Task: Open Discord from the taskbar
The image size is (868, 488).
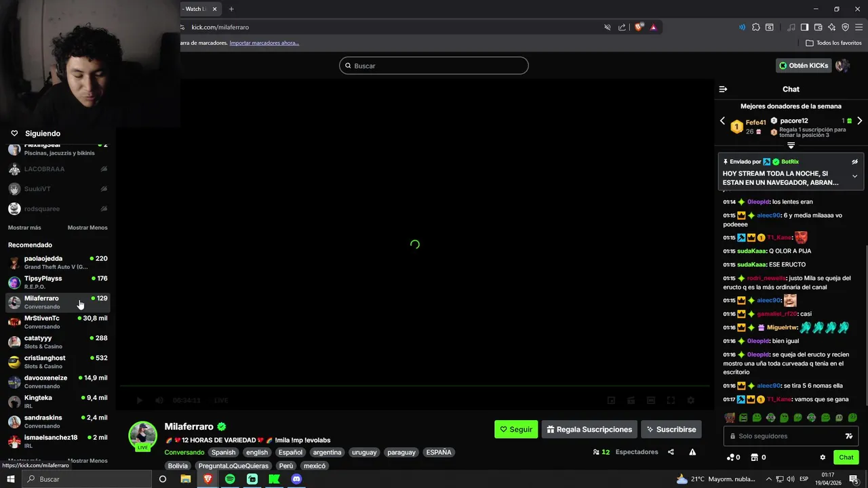Action: [296, 479]
